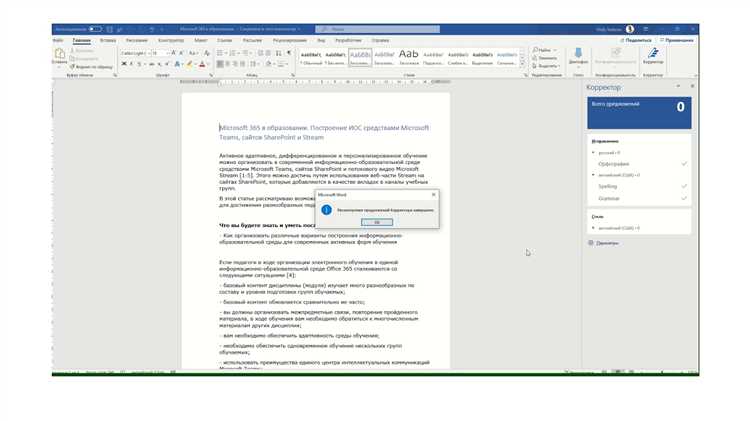The height and width of the screenshot is (421, 750).
Task: Open the Файл menu tab
Action: coord(58,41)
